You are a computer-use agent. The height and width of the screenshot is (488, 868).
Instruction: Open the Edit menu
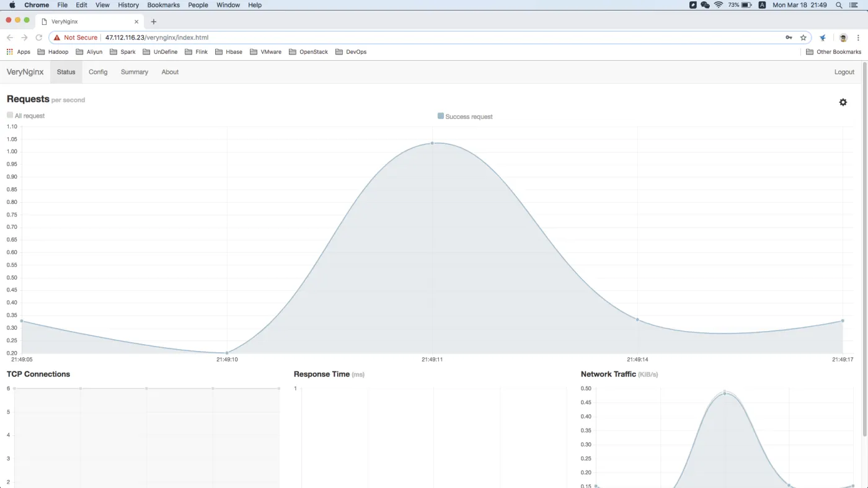pyautogui.click(x=81, y=5)
